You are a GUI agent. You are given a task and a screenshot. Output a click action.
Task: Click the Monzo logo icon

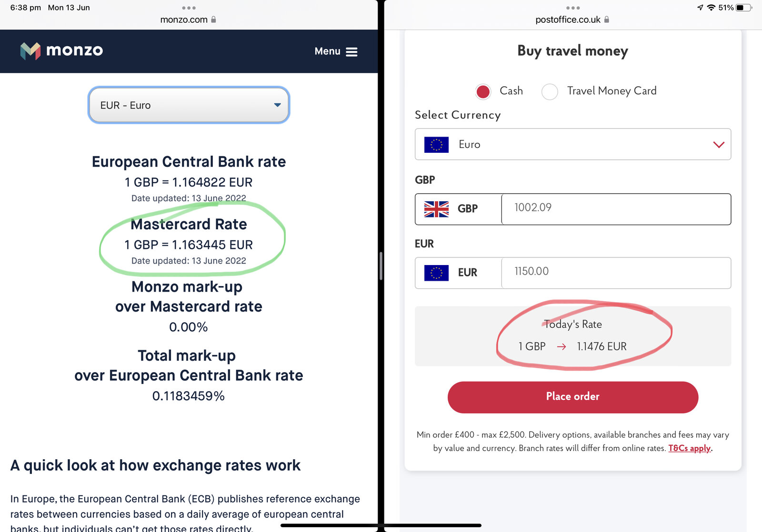30,50
